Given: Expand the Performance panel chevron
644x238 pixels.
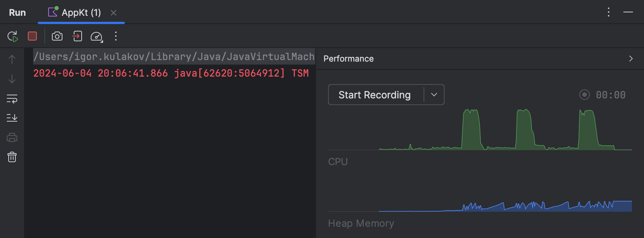Looking at the screenshot, I should coord(631,59).
